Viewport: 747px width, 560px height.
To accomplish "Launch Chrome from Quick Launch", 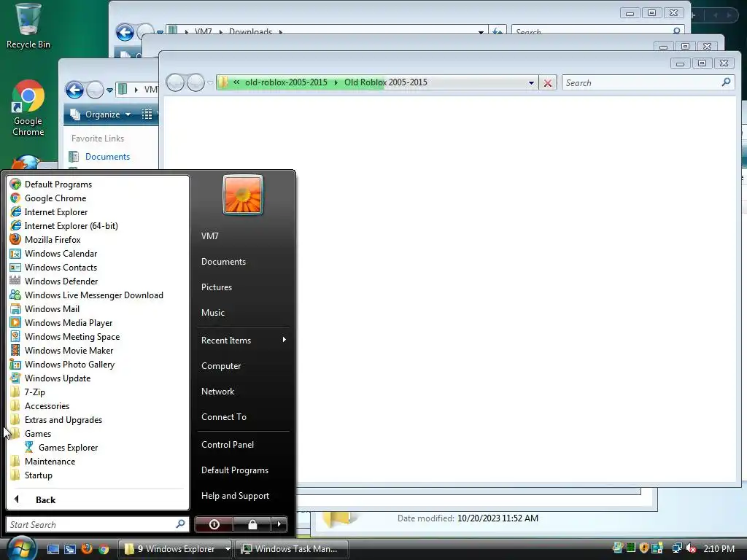I will click(104, 549).
